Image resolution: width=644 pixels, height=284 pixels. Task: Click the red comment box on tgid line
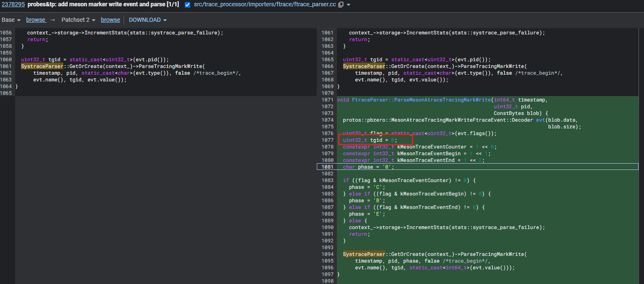pyautogui.click(x=375, y=140)
